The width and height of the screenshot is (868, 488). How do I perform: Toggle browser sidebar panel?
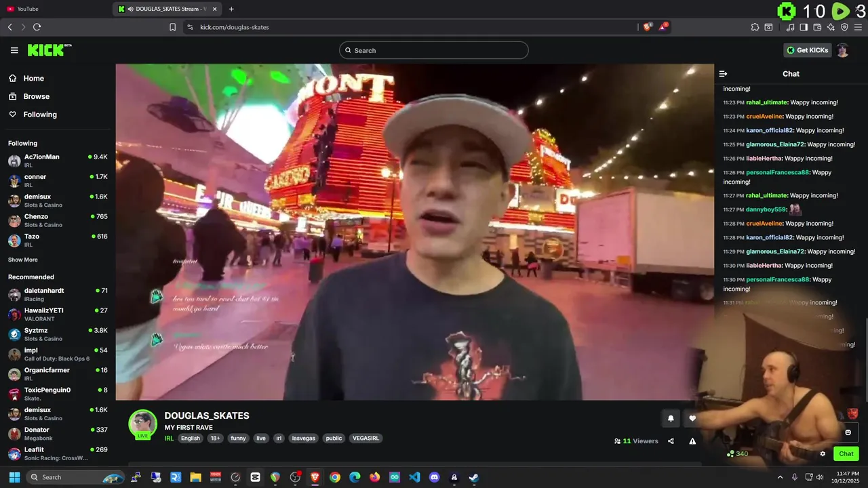(x=804, y=27)
